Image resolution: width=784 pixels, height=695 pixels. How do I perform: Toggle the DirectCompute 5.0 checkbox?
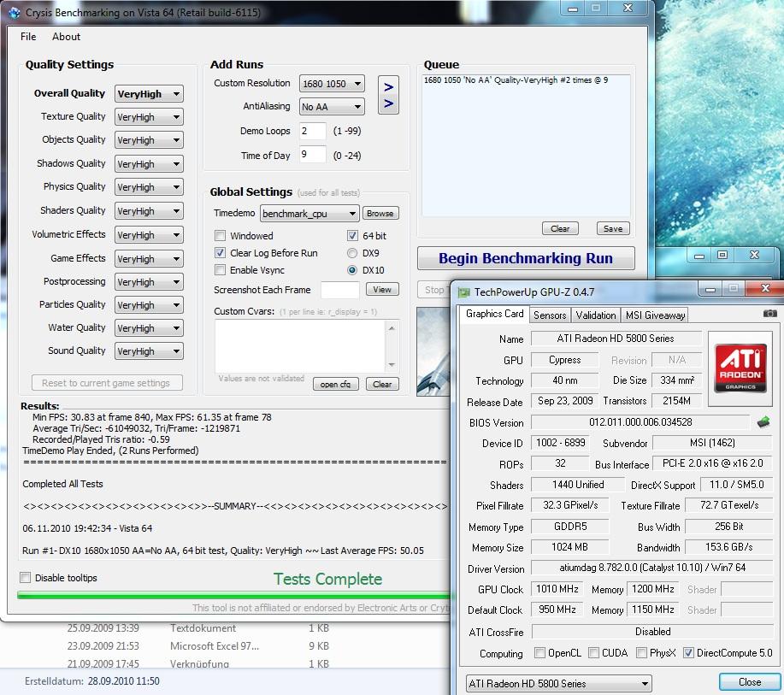[x=688, y=652]
